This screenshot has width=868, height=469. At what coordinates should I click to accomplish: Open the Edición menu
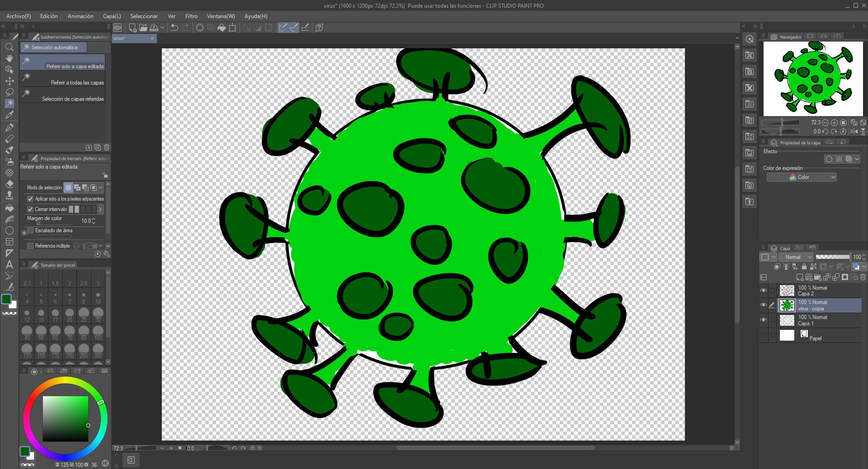49,16
